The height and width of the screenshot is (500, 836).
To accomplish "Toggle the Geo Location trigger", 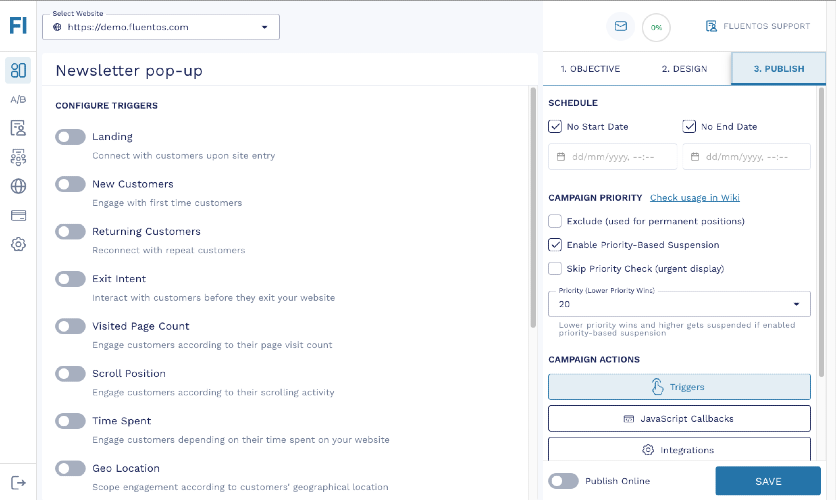I will [70, 469].
